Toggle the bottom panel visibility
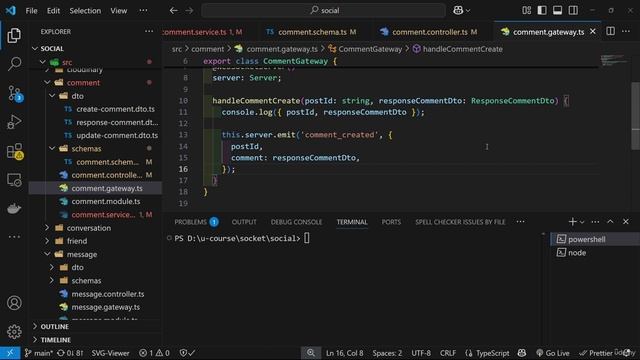The image size is (640, 360). click(x=558, y=11)
